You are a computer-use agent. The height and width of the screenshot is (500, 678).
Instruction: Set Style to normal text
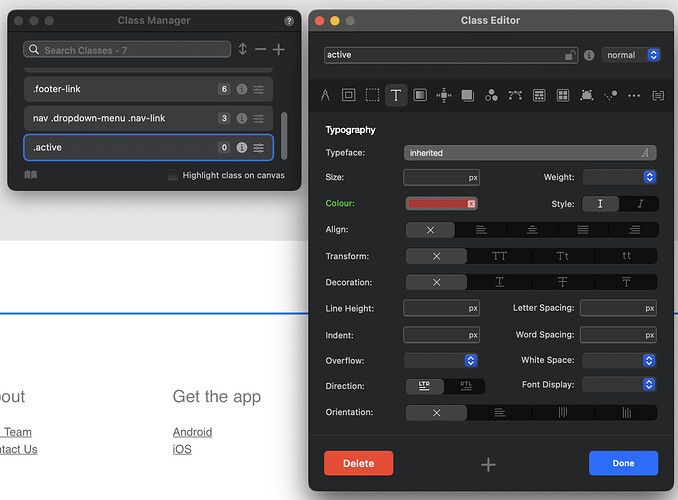click(x=600, y=204)
